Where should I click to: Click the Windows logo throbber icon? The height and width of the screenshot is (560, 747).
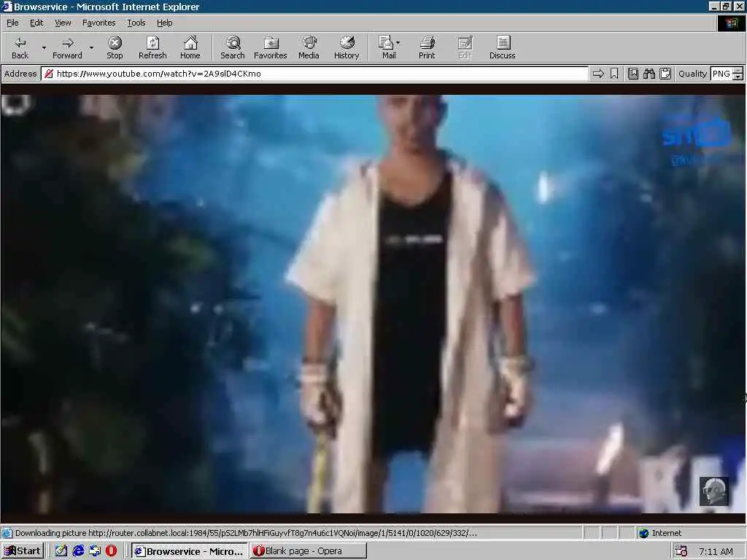click(x=731, y=23)
